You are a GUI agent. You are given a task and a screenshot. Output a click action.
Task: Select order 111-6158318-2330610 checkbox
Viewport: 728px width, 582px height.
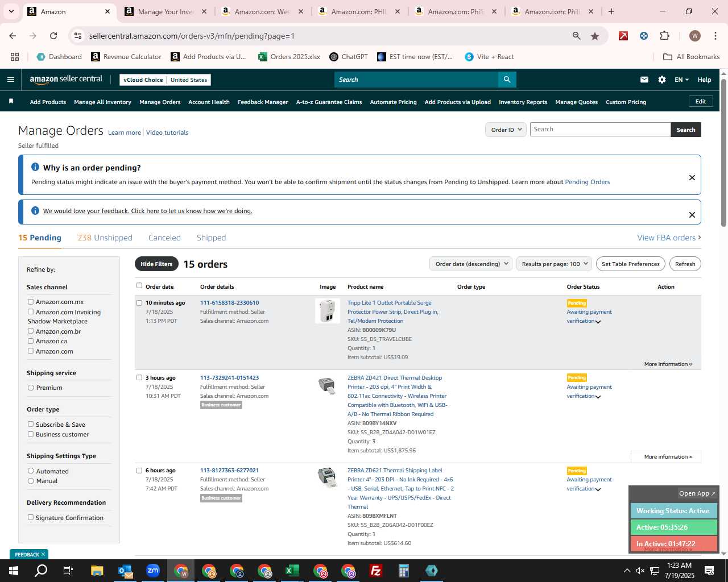click(x=139, y=303)
